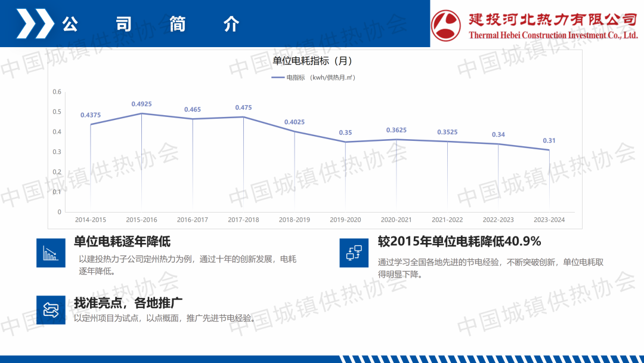Image resolution: width=644 pixels, height=363 pixels.
Task: Select the 2014-2015 x-axis label
Action: (x=91, y=220)
